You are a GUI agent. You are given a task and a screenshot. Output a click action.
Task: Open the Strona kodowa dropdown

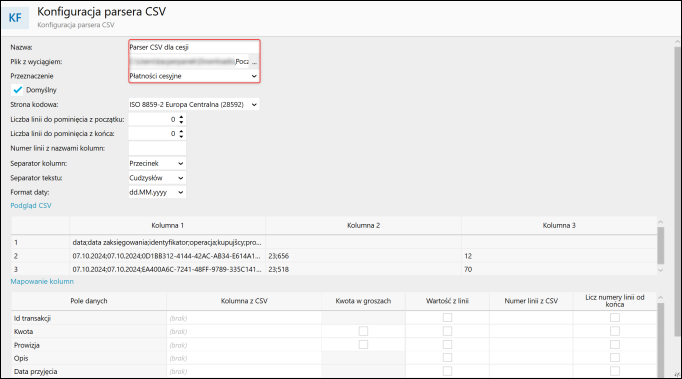click(194, 104)
